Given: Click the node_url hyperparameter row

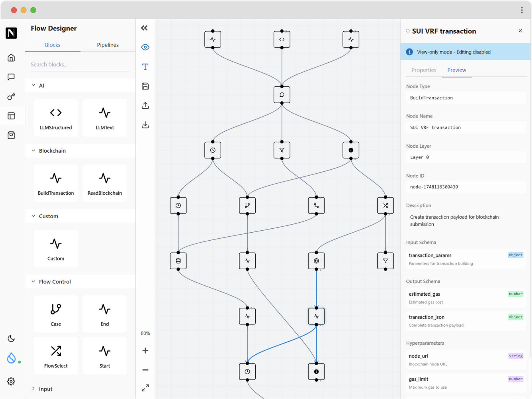Looking at the screenshot, I should click(x=466, y=360).
